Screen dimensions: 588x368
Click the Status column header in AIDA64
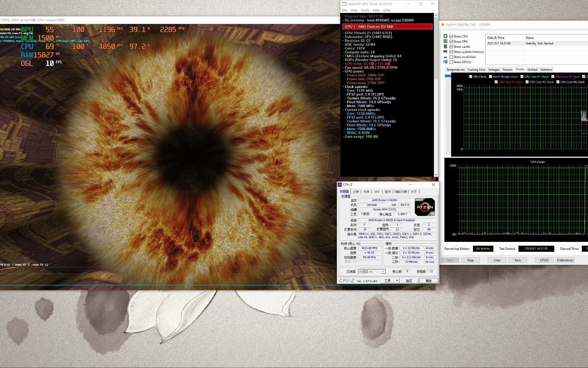[556, 37]
